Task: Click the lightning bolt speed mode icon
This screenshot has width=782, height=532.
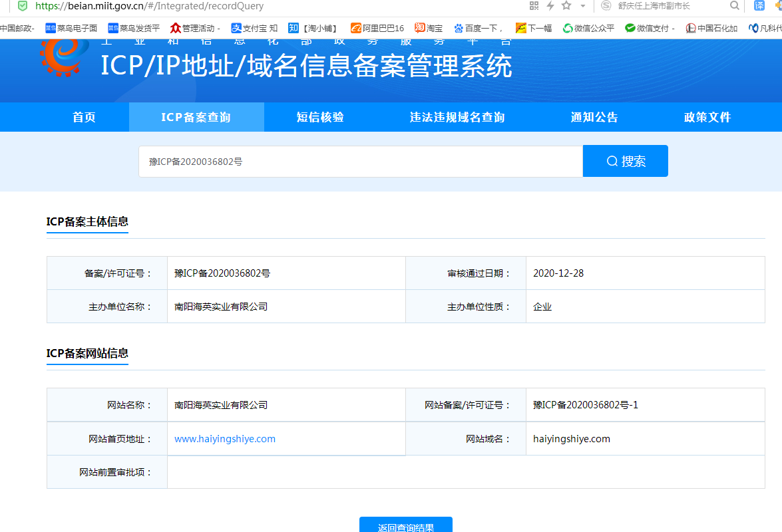Action: [x=550, y=5]
